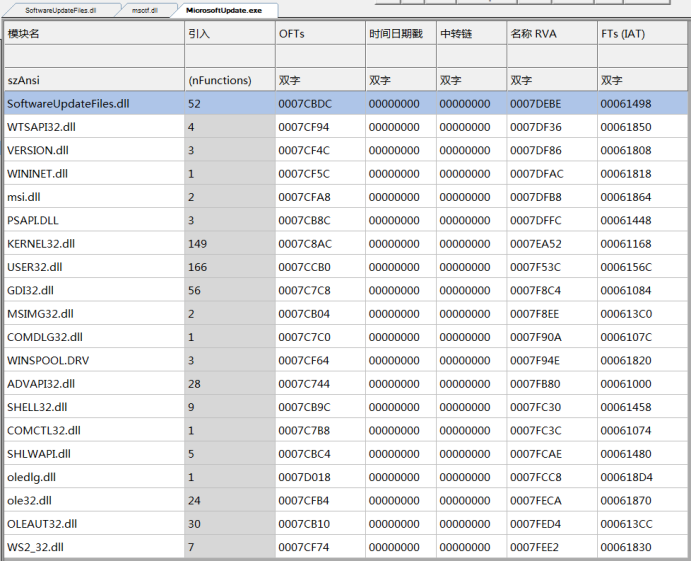Select the WINSPOOL.DRV module row
This screenshot has width=692, height=561.
click(x=346, y=361)
